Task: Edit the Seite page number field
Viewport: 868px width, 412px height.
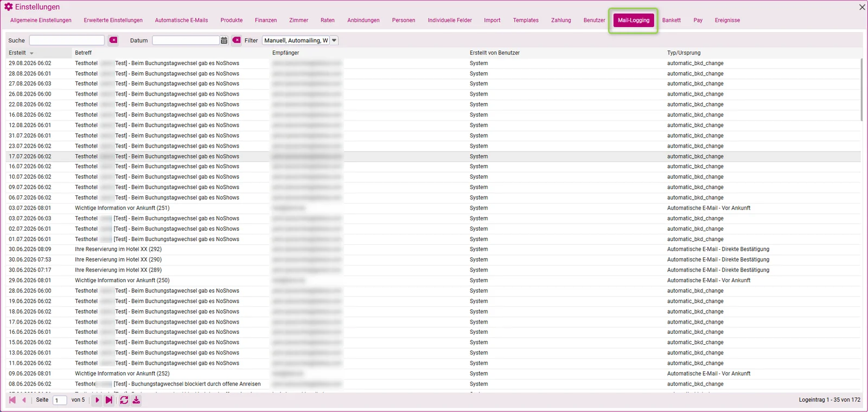Action: 60,400
